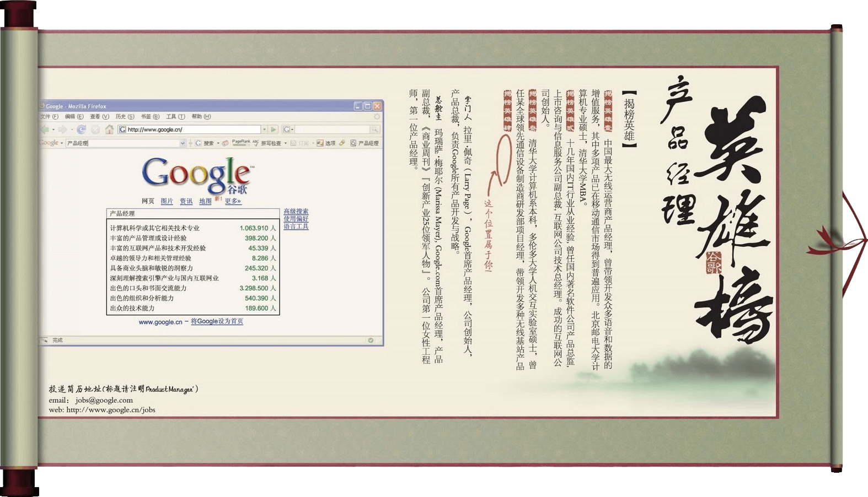Click the green Go arrow beside address bar

(x=273, y=129)
